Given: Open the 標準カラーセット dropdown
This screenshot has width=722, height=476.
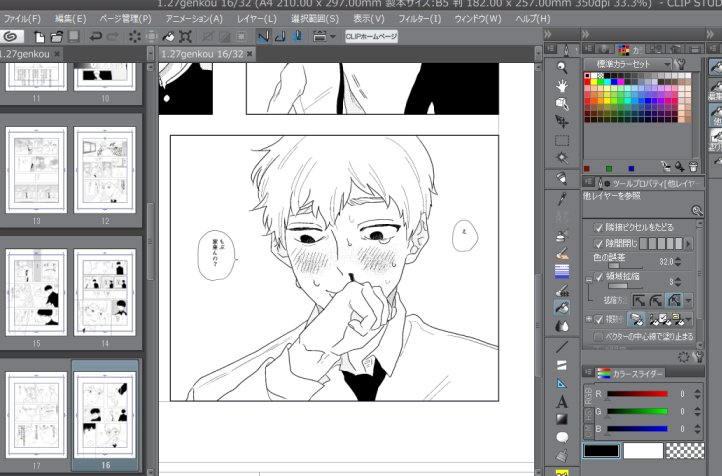Looking at the screenshot, I should (629, 64).
